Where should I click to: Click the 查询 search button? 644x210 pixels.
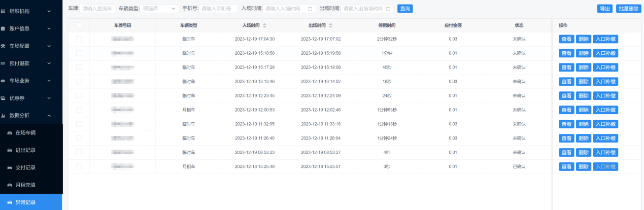click(x=405, y=9)
